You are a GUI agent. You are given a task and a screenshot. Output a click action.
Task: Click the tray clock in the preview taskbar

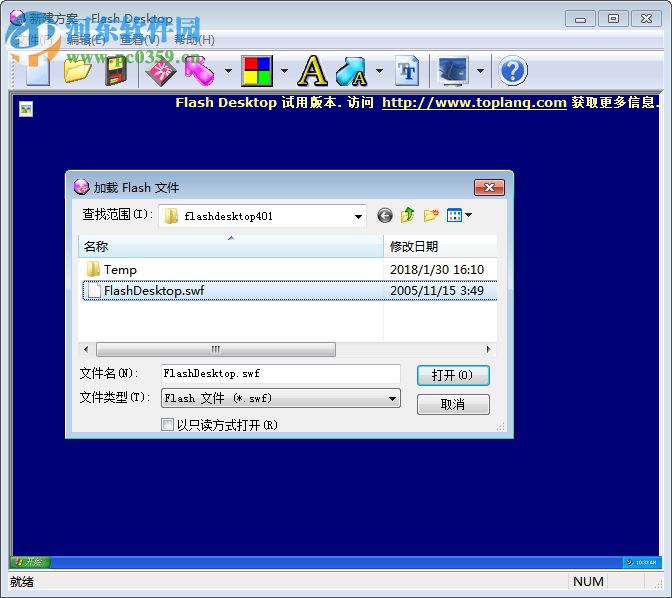(x=646, y=562)
